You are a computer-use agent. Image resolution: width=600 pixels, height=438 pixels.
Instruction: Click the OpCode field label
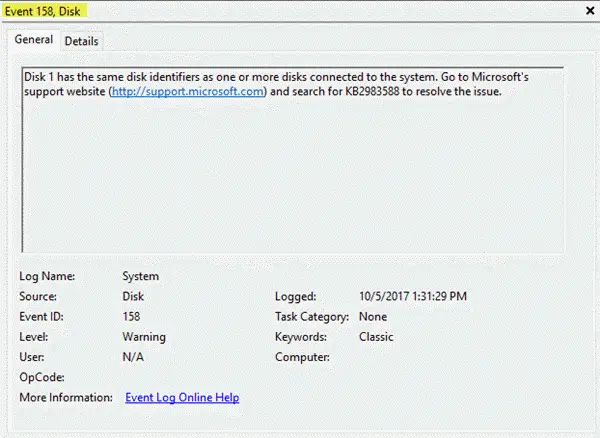coord(42,377)
